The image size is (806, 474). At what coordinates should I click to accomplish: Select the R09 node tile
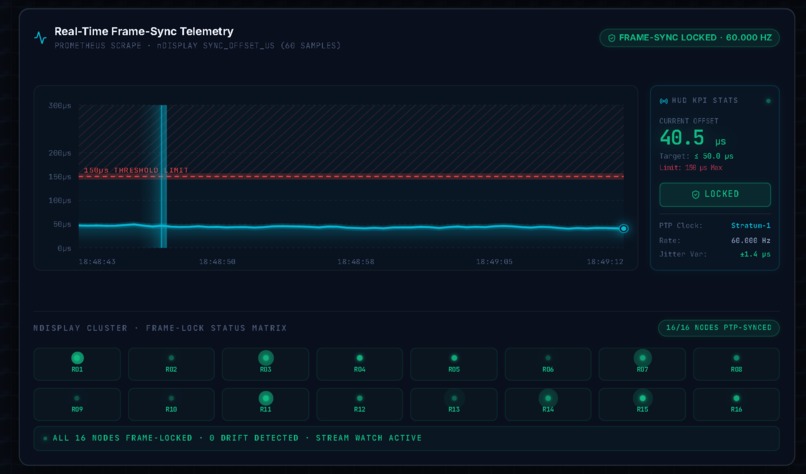pyautogui.click(x=77, y=404)
